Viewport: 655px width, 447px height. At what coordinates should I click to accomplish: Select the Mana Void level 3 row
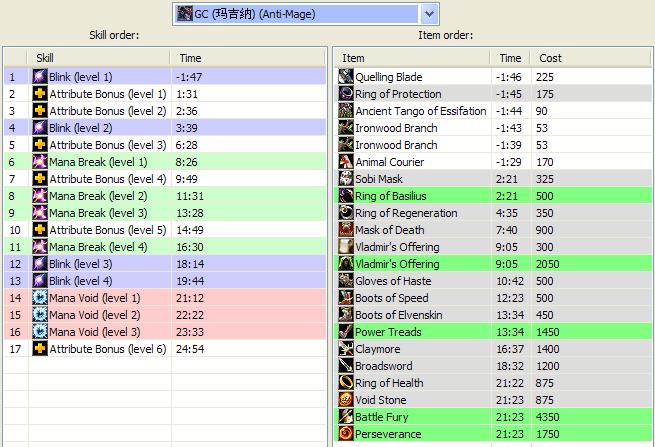pyautogui.click(x=165, y=332)
